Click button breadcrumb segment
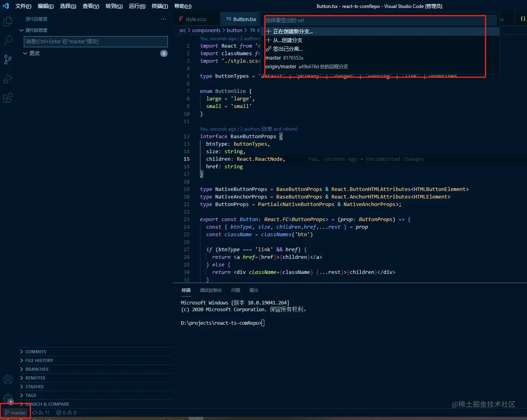 tap(235, 30)
